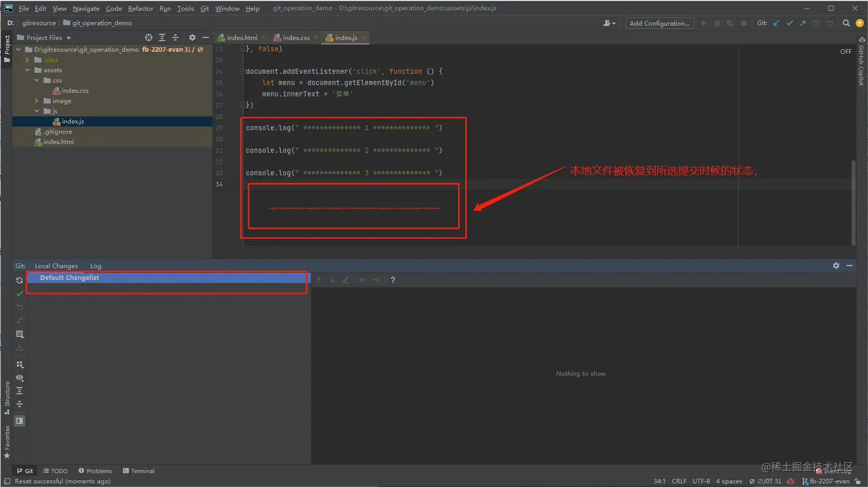This screenshot has height=487, width=868.
Task: Click the Group By icon in Git panel
Action: pos(20,364)
